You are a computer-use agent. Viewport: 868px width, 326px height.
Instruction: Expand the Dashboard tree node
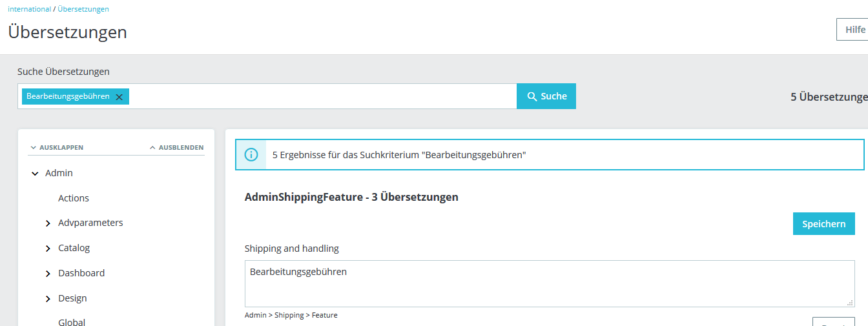pos(48,274)
